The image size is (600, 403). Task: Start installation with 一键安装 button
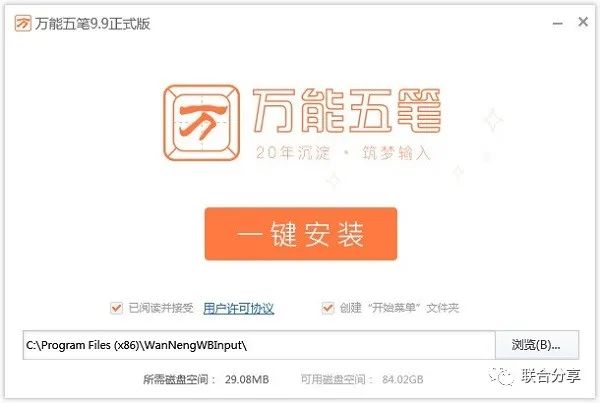click(301, 234)
